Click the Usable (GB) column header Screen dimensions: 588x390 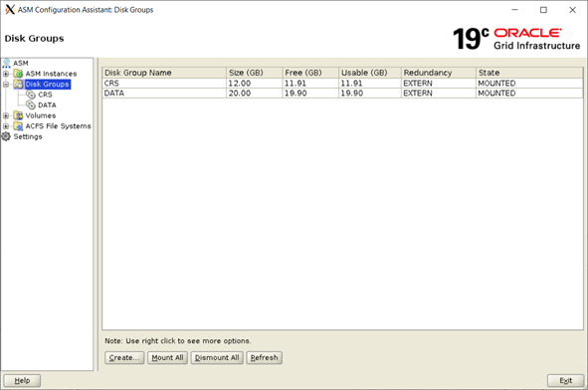(370, 73)
